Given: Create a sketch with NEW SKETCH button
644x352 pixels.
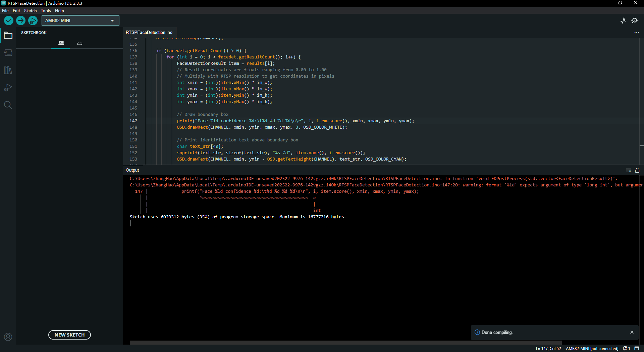Looking at the screenshot, I should (x=69, y=335).
